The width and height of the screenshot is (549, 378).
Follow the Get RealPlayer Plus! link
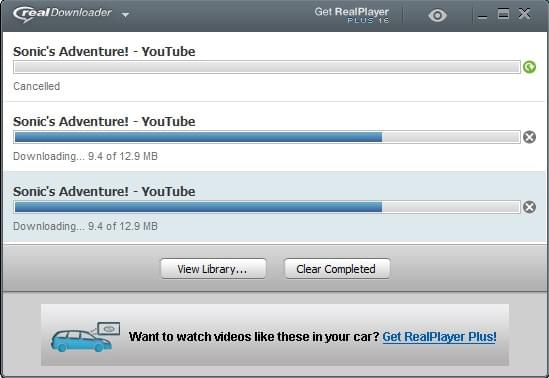coord(439,337)
